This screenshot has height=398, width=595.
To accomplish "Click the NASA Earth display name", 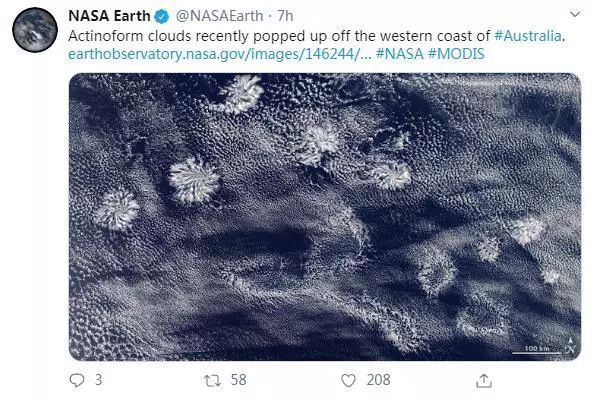I will 109,16.
